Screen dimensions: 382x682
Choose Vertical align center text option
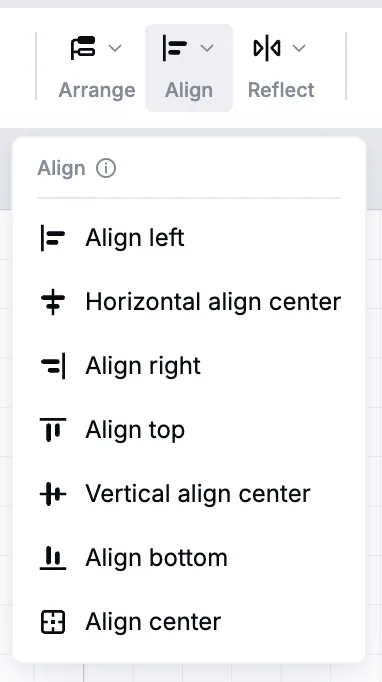198,494
